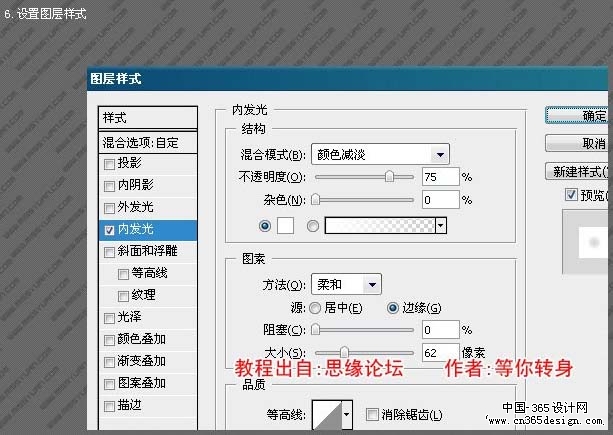Image resolution: width=613 pixels, height=435 pixels.
Task: Enable the 颜色叠加 color overlay checkbox
Action: click(x=109, y=340)
